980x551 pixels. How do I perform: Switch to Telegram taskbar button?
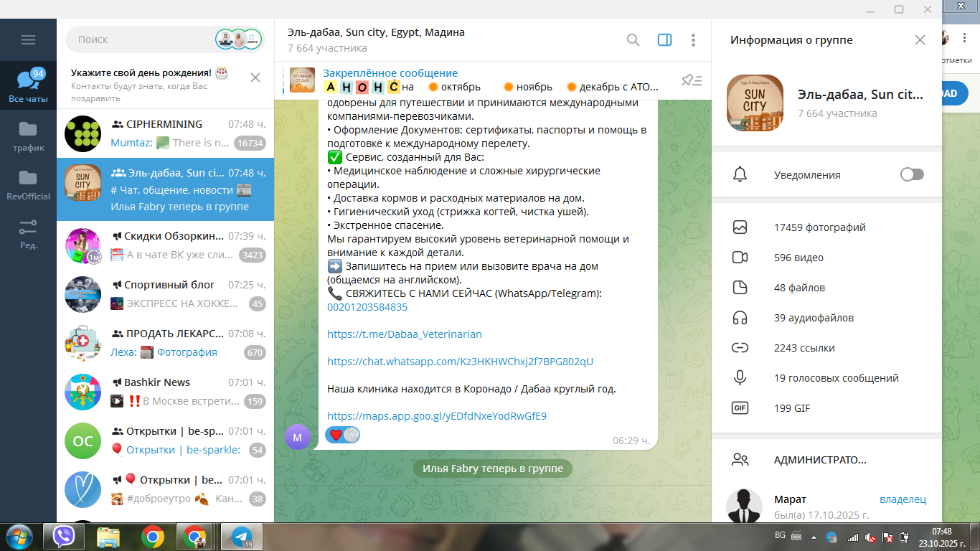point(242,537)
